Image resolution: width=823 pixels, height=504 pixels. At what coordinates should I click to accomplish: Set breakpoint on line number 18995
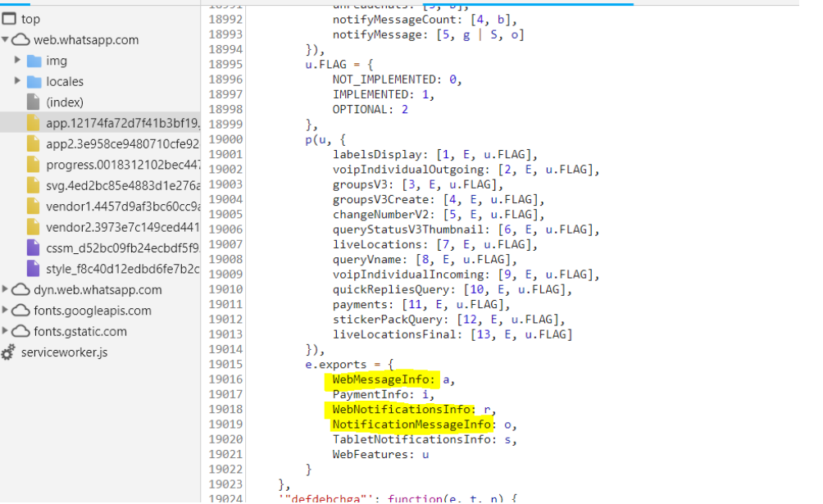pos(225,64)
